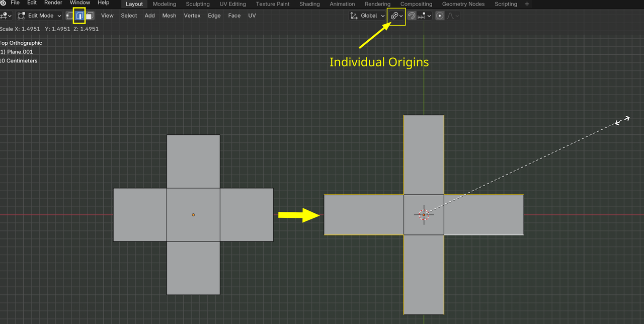Switch to the UV Editing workspace
Image resolution: width=644 pixels, height=324 pixels.
pos(233,4)
